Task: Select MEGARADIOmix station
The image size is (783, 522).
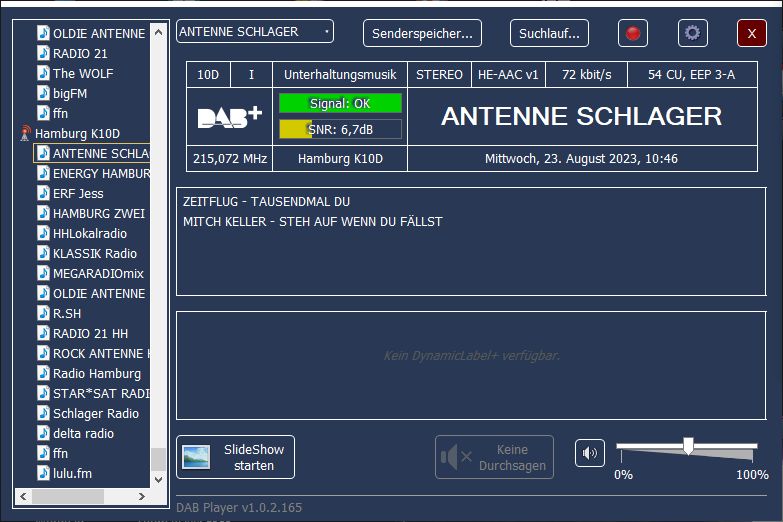Action: [98, 273]
